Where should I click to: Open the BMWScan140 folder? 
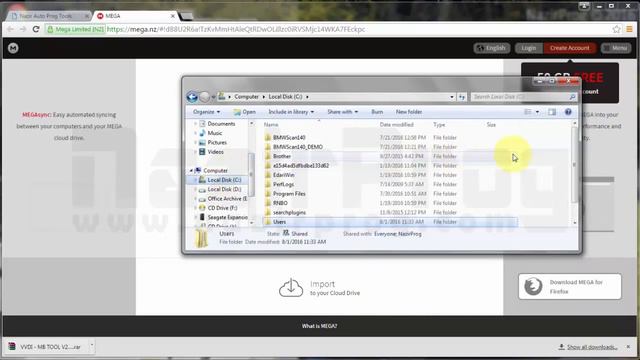[289, 138]
